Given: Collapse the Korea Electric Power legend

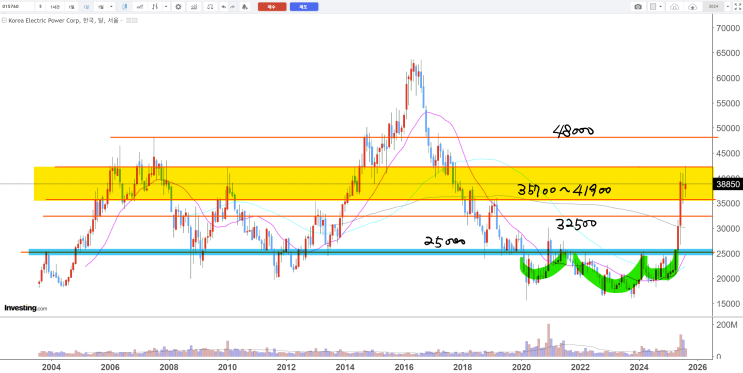Looking at the screenshot, I should pos(4,20).
